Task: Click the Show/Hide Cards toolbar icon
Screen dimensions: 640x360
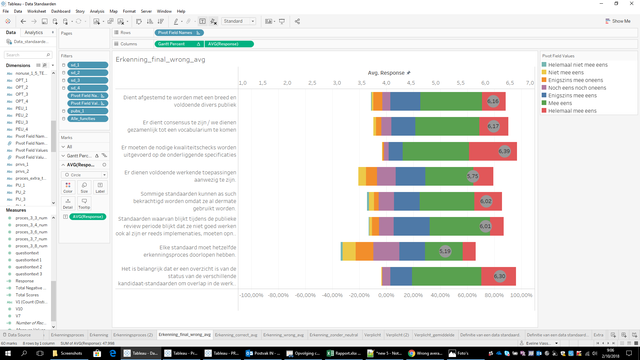Action: click(x=268, y=21)
